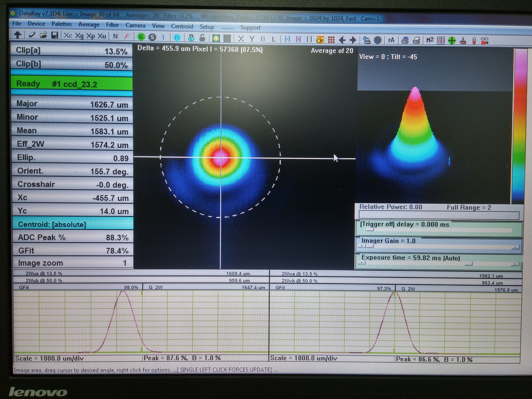Open the Camera menu
The image size is (532, 399).
(x=135, y=25)
